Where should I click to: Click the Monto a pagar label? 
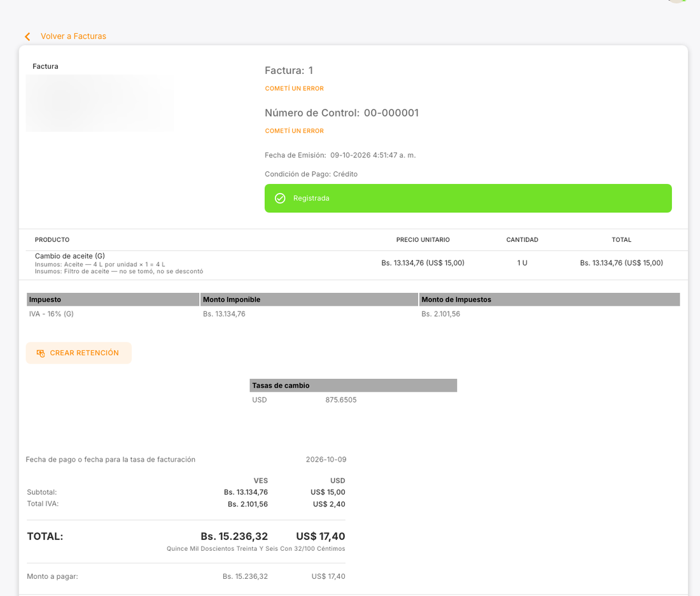coord(52,577)
